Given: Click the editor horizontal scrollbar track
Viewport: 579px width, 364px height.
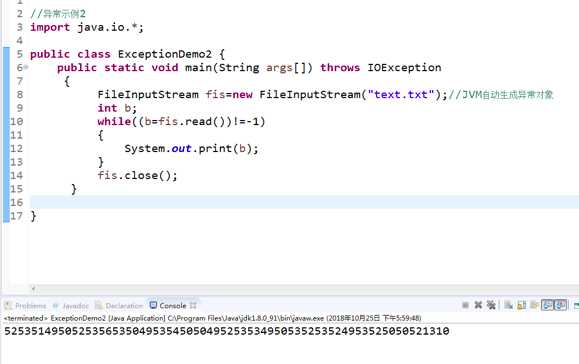Looking at the screenshot, I should pos(306,289).
